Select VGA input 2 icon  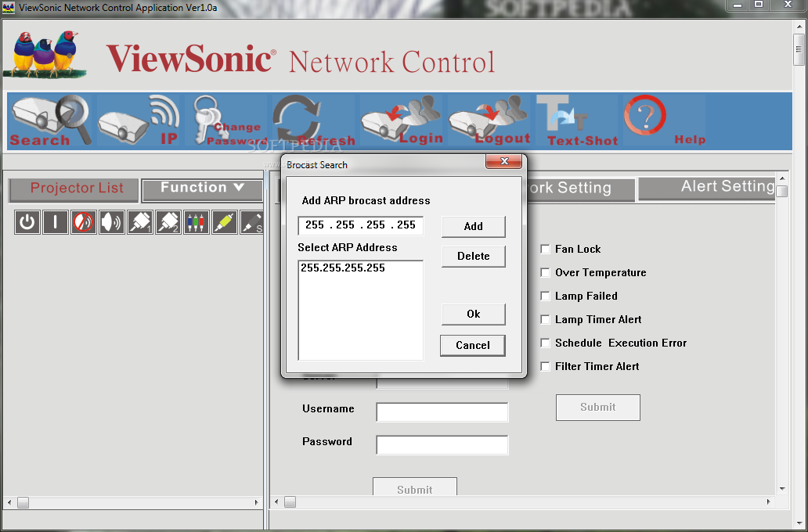coord(168,222)
